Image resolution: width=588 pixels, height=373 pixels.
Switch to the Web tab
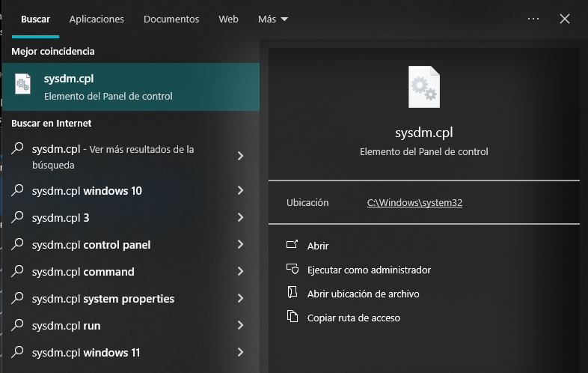(228, 19)
